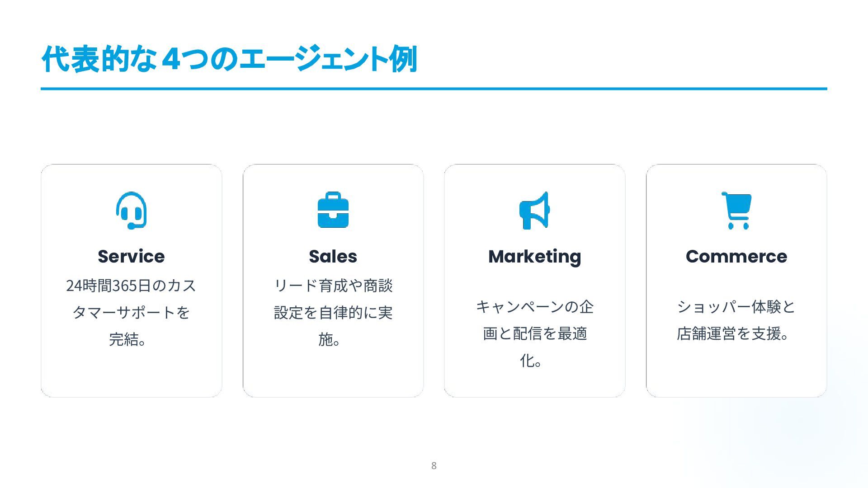Click the slide title 代表的な4つのエージェント例
Viewport: 868px width, 488px height.
pos(229,59)
